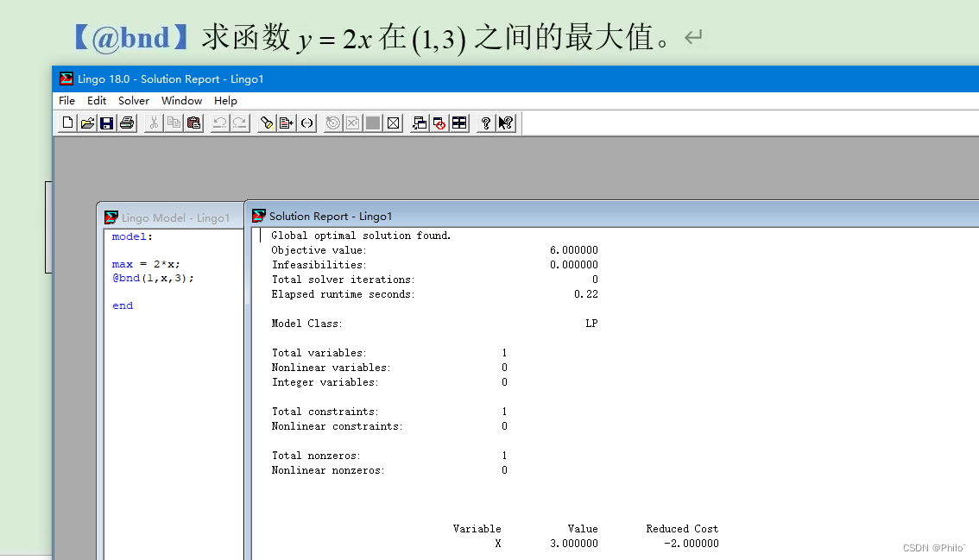Click the reduced cost -2.000000
Image resolution: width=979 pixels, height=560 pixels.
692,544
